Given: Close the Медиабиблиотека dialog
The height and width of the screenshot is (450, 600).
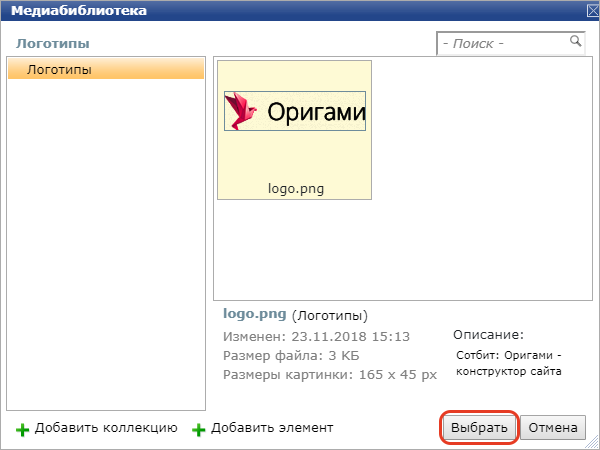Looking at the screenshot, I should tap(593, 11).
